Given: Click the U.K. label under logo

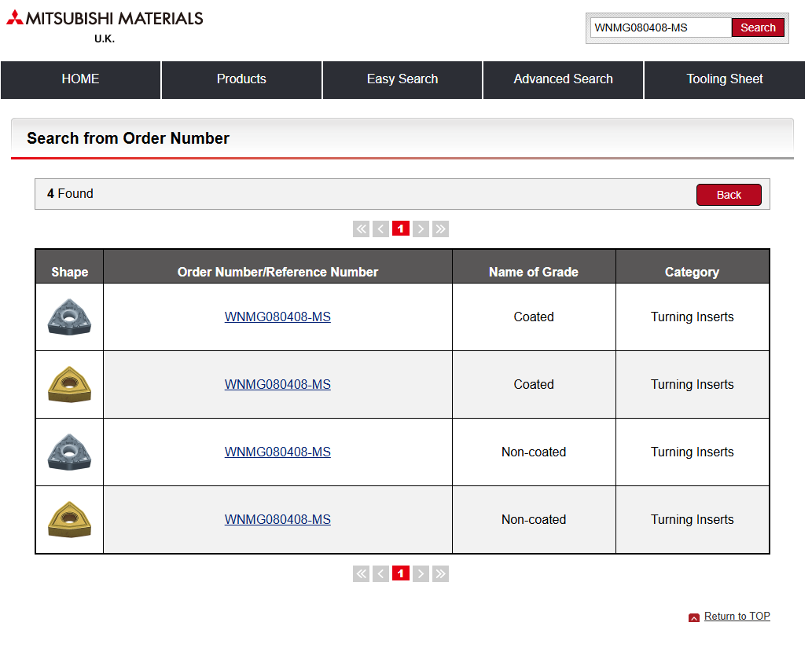Looking at the screenshot, I should [105, 38].
